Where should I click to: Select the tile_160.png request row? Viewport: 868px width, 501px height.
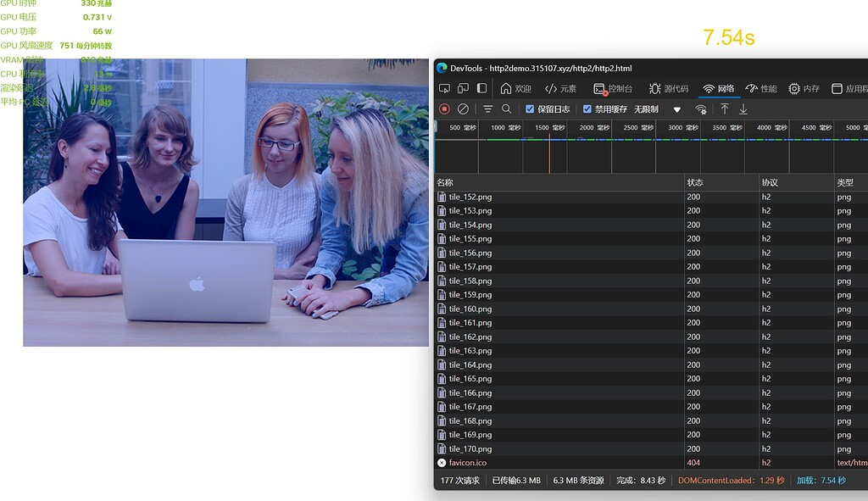point(651,309)
